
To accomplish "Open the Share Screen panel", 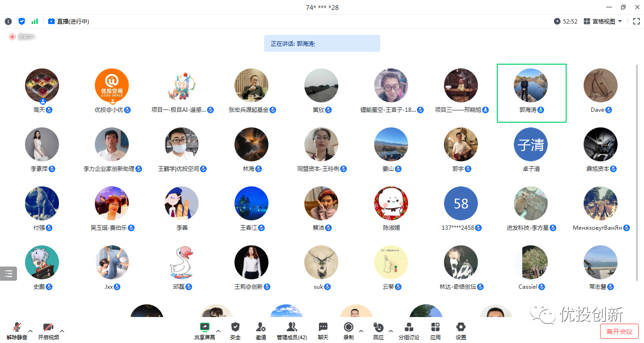I will point(204,329).
